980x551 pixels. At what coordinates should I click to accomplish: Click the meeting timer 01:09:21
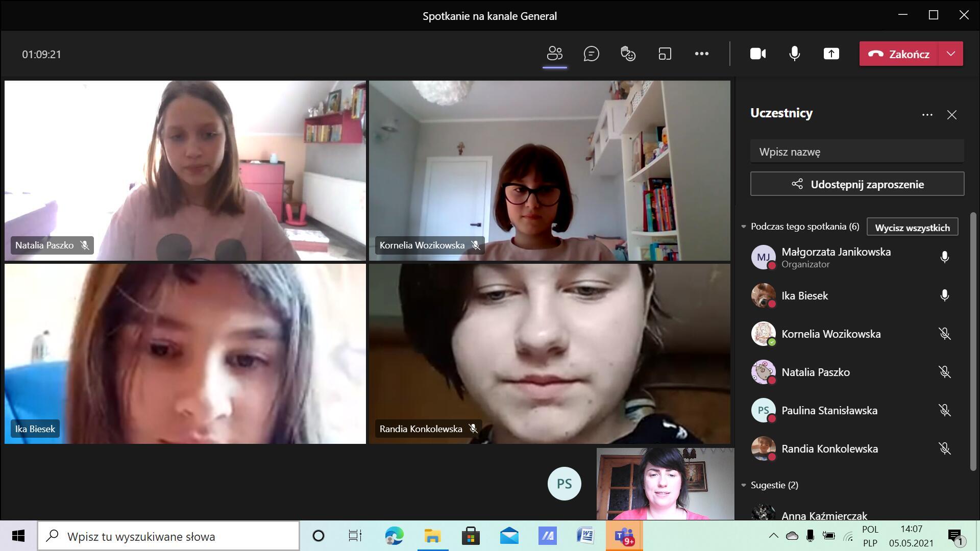[x=41, y=54]
